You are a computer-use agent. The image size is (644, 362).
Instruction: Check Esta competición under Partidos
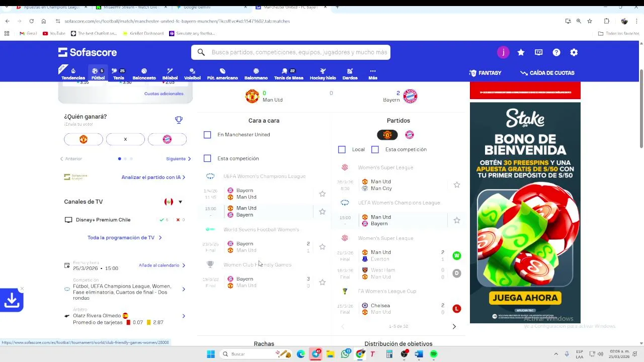tap(375, 149)
